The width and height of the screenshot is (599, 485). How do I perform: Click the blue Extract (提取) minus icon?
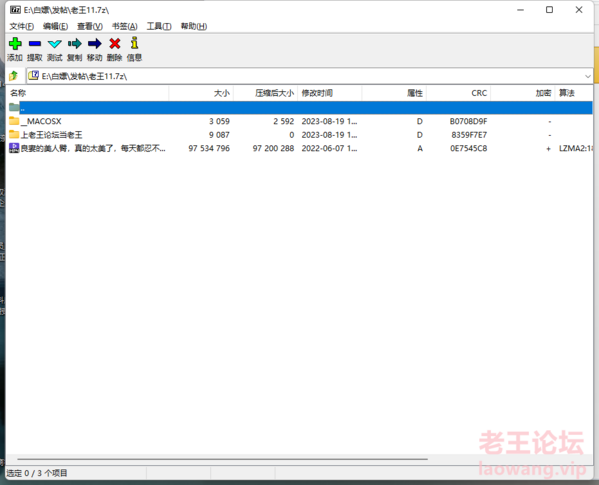click(x=35, y=44)
